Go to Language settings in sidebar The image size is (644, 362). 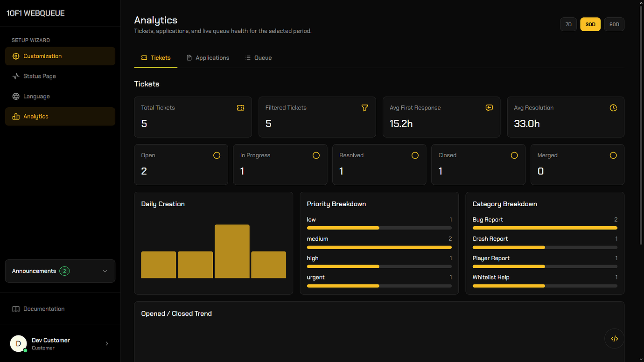point(60,96)
